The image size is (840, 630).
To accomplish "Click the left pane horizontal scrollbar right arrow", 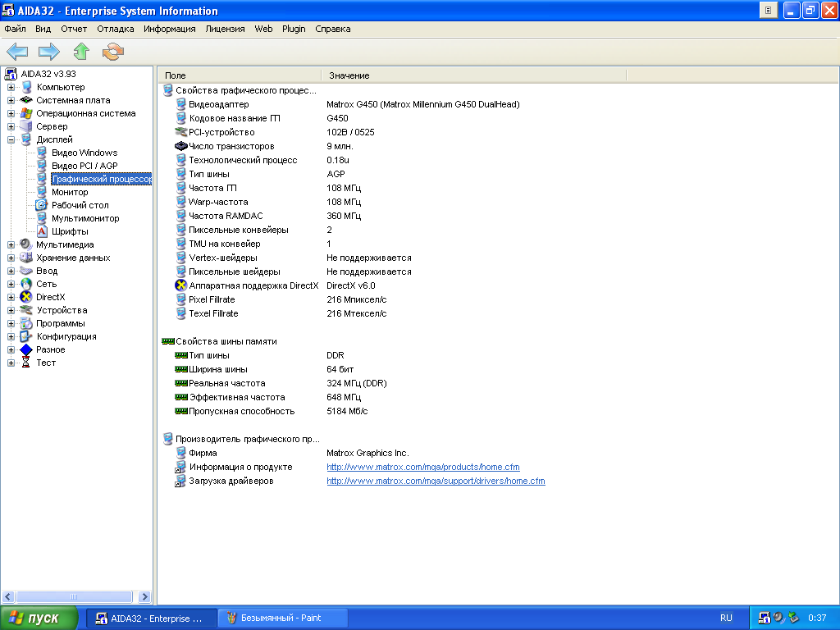I will coord(145,597).
